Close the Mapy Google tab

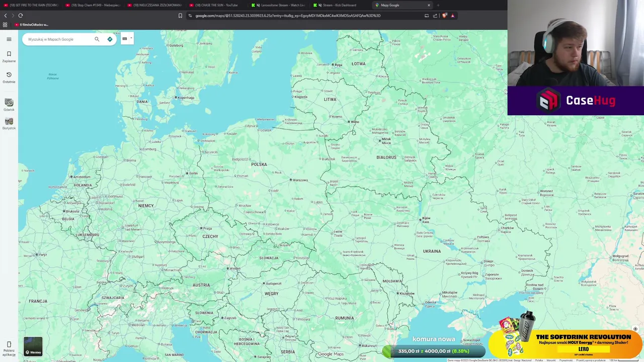(429, 5)
